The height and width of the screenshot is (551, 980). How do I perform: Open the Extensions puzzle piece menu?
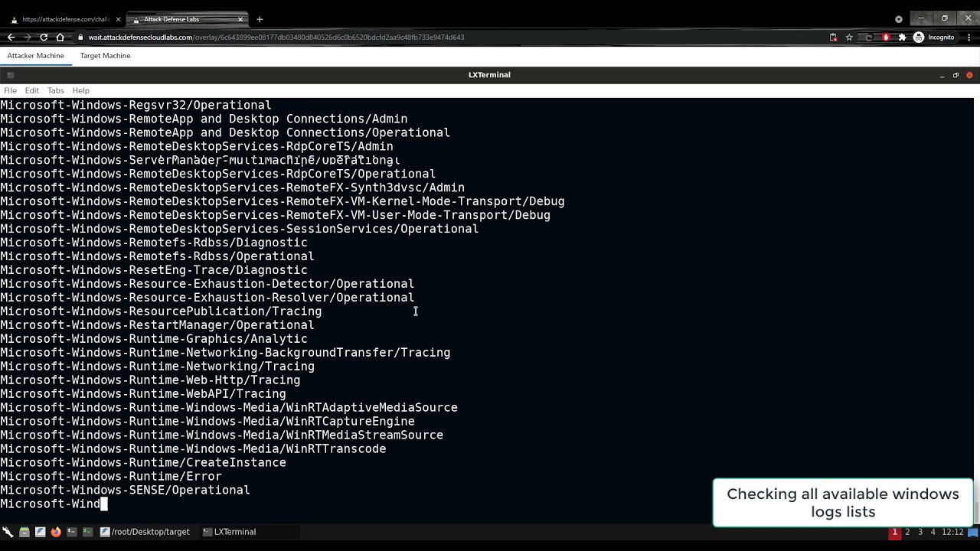(x=902, y=37)
